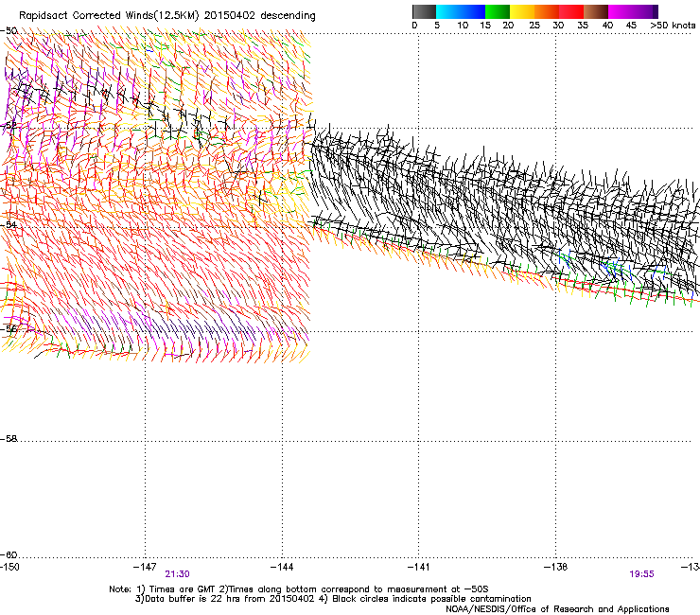
Task: Click the gray 0-5 knots legend swatch
Action: click(424, 11)
